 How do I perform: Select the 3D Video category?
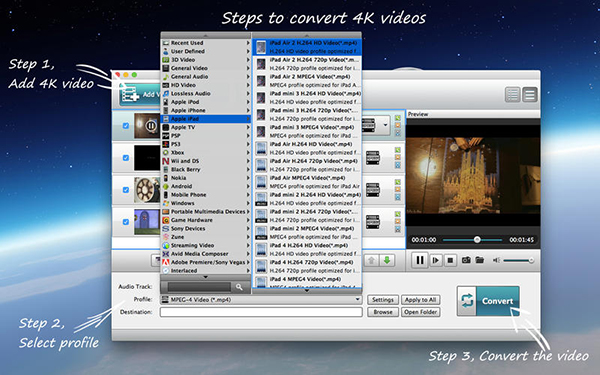[x=206, y=60]
